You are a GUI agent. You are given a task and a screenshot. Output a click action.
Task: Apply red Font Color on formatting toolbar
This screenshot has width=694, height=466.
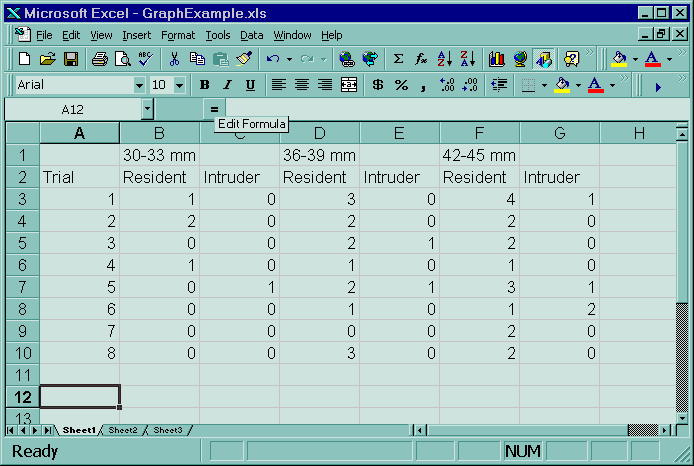pos(596,85)
